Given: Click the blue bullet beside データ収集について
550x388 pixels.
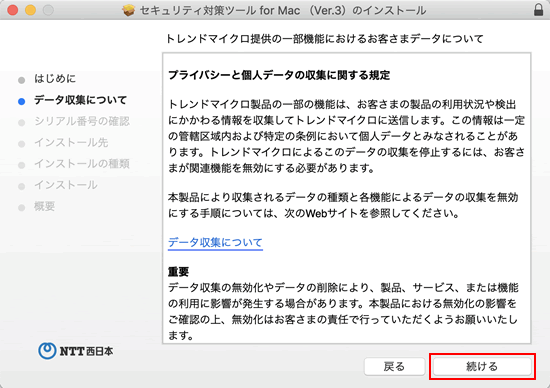Looking at the screenshot, I should [21, 101].
